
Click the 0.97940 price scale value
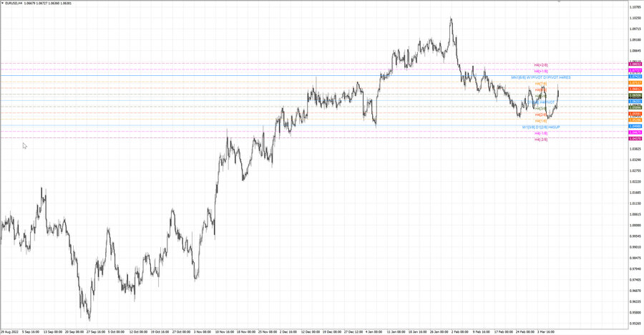[635, 269]
